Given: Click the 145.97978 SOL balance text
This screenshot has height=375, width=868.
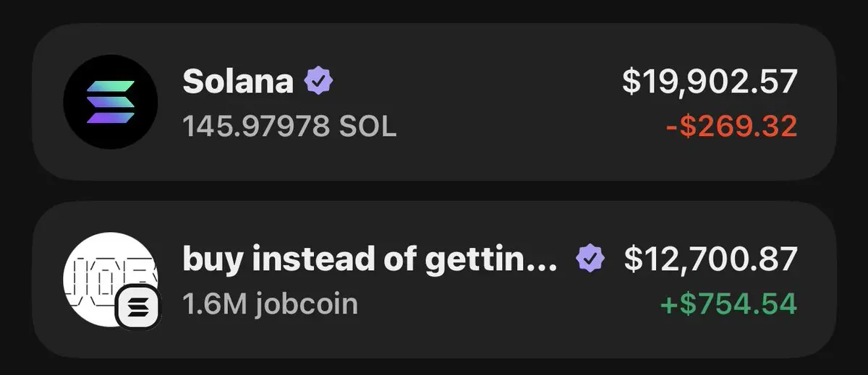Looking at the screenshot, I should pos(289,127).
